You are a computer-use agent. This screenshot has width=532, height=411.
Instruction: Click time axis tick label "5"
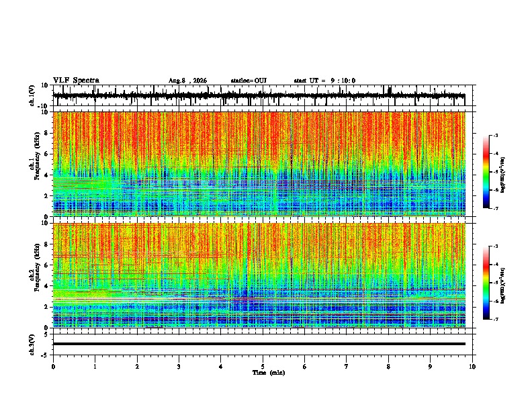263,367
